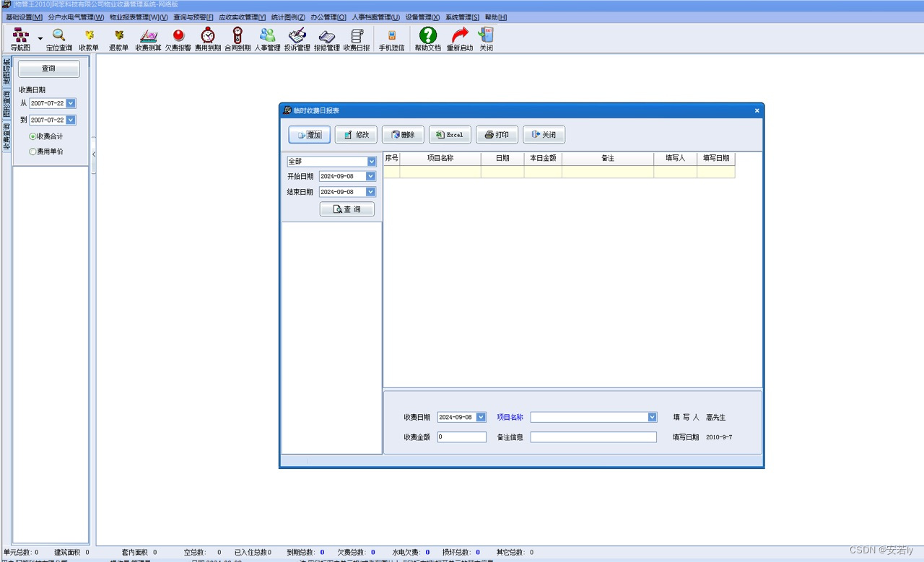This screenshot has width=924, height=562.
Task: Open the 开始日期 date dropdown
Action: [x=370, y=176]
